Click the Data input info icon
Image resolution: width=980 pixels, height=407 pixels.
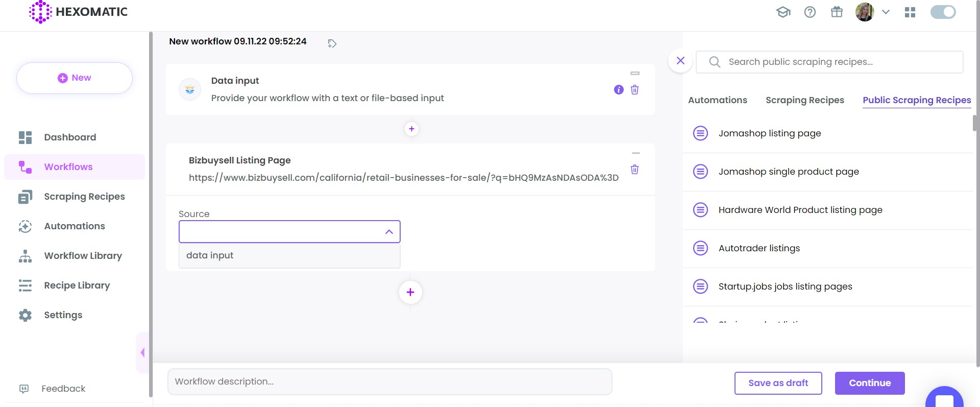tap(619, 90)
